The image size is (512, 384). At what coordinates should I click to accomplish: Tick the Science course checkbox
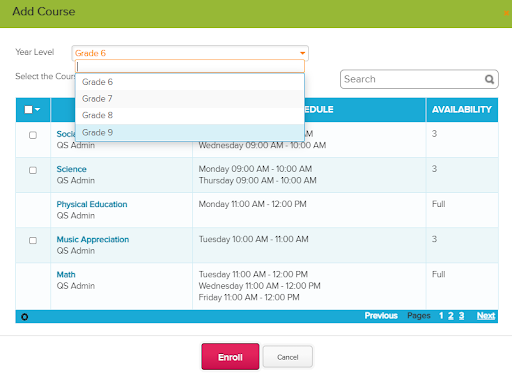33,170
